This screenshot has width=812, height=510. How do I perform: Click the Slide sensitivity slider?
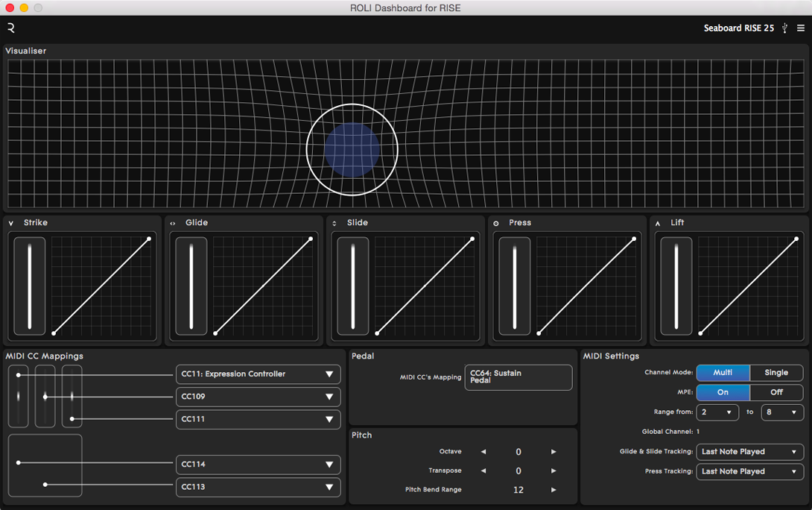point(352,286)
